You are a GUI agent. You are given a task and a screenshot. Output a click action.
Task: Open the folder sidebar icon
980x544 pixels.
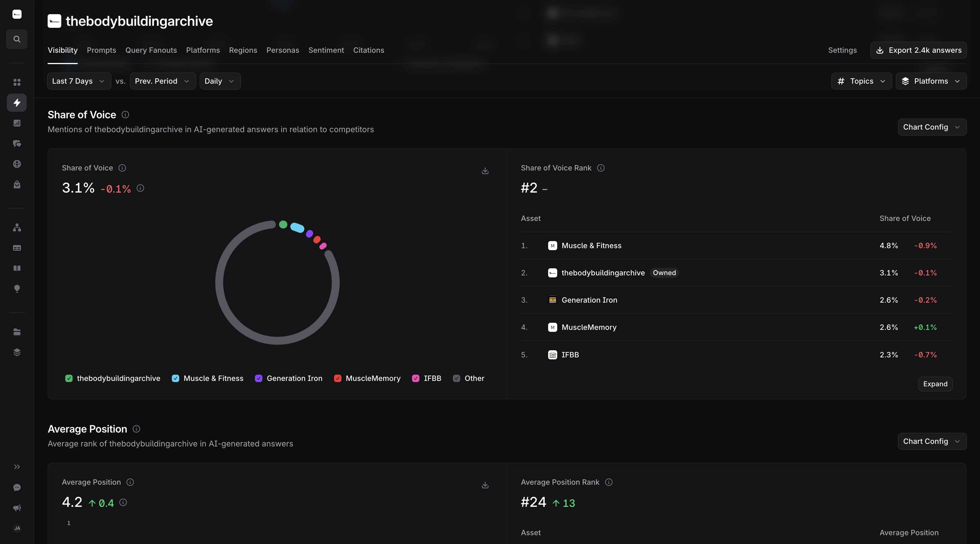click(17, 332)
